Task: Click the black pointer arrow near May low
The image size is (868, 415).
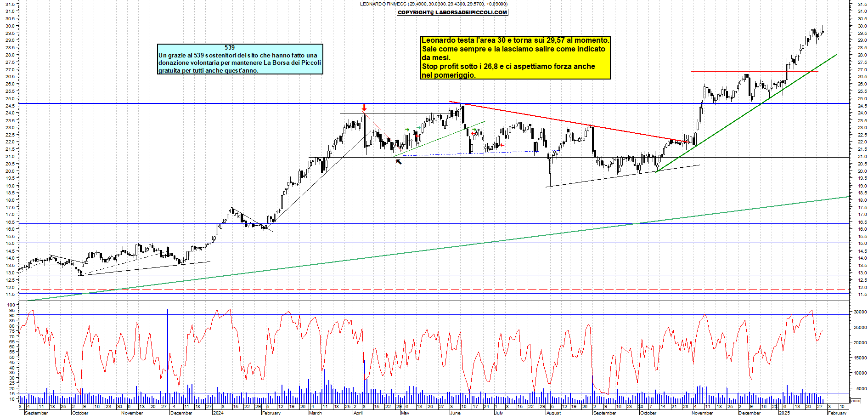Action: [399, 161]
